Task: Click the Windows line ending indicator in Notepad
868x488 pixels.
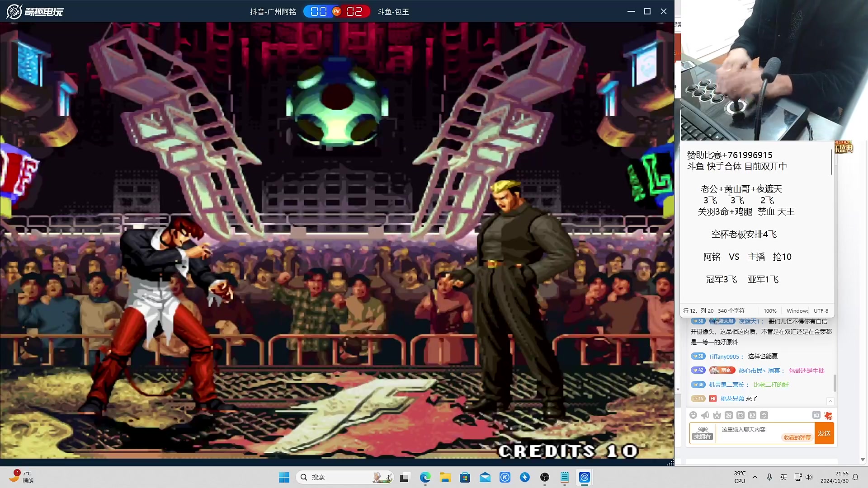Action: point(797,311)
